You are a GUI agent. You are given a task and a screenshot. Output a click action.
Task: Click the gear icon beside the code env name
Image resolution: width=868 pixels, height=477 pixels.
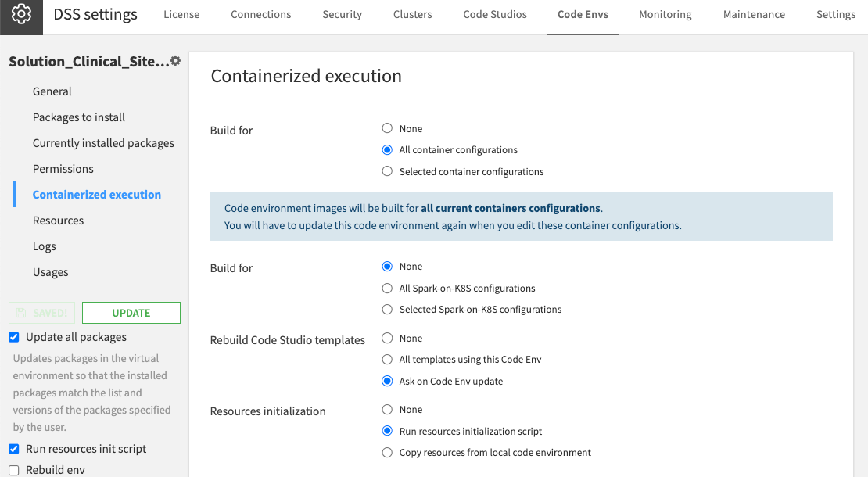pos(175,61)
